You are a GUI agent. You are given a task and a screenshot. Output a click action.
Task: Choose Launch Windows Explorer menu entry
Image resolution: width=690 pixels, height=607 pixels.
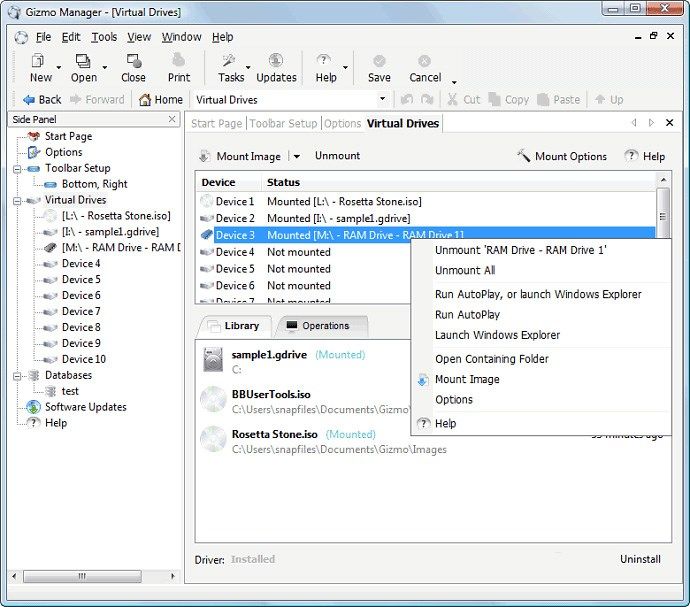(x=497, y=335)
